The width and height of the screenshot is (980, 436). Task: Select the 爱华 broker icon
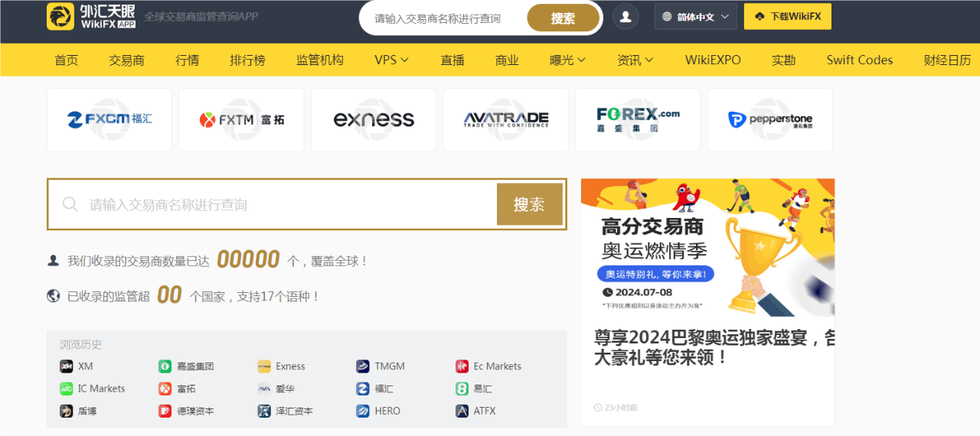pos(264,389)
